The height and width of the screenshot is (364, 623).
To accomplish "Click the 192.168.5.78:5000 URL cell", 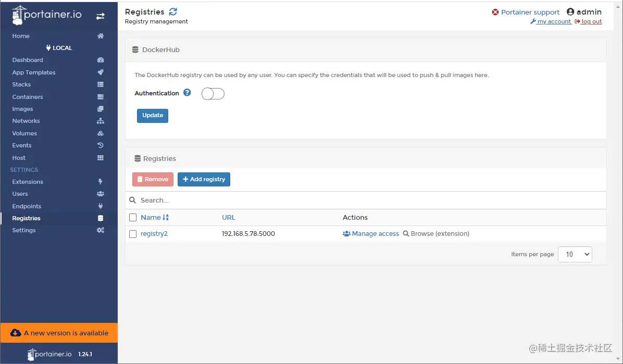I will [248, 234].
